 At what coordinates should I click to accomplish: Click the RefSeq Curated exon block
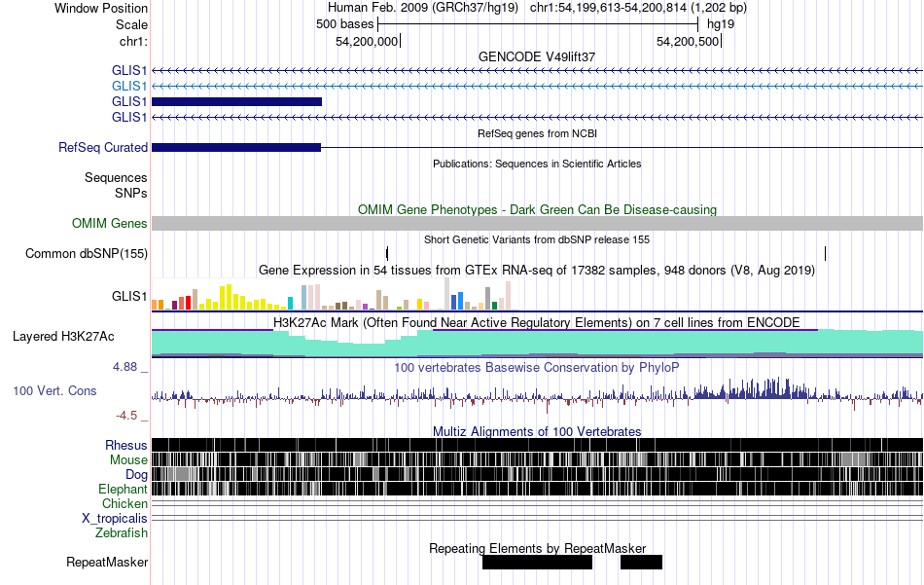pyautogui.click(x=236, y=147)
